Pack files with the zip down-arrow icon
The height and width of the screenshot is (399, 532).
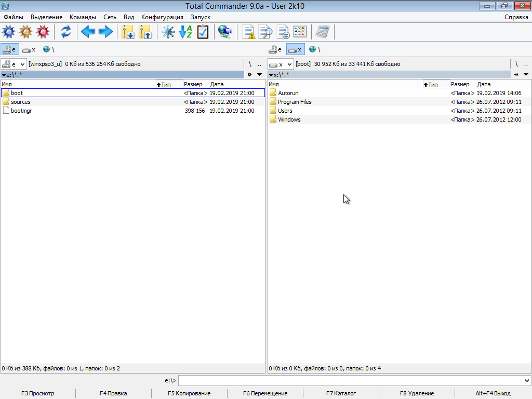point(128,32)
